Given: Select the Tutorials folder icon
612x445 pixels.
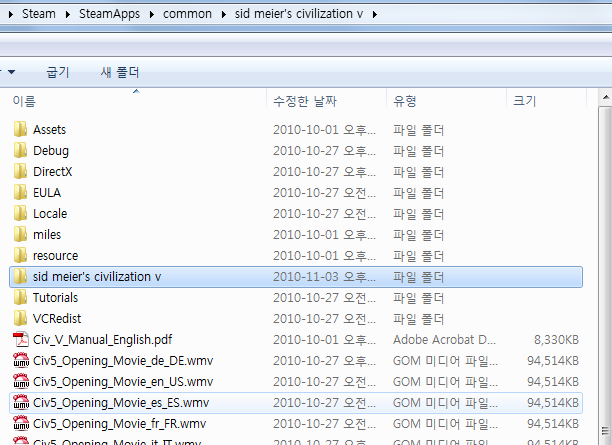Looking at the screenshot, I should [20, 298].
